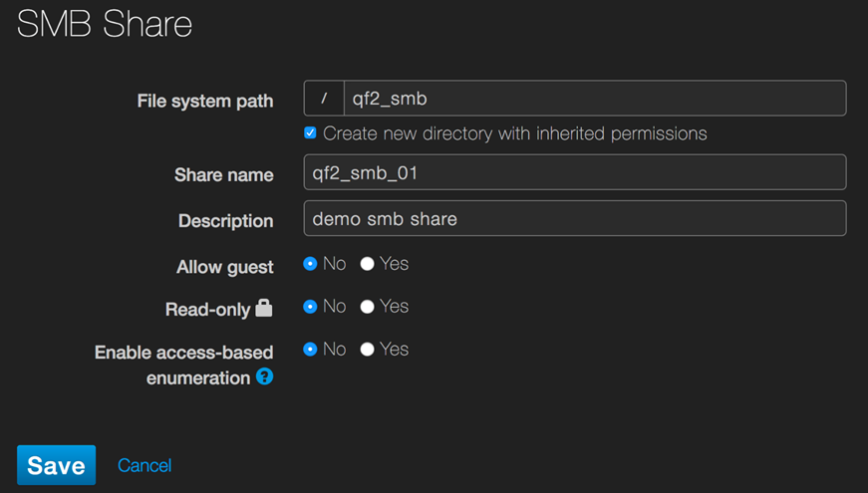Click the lock icon beside Read-only

coord(264,309)
